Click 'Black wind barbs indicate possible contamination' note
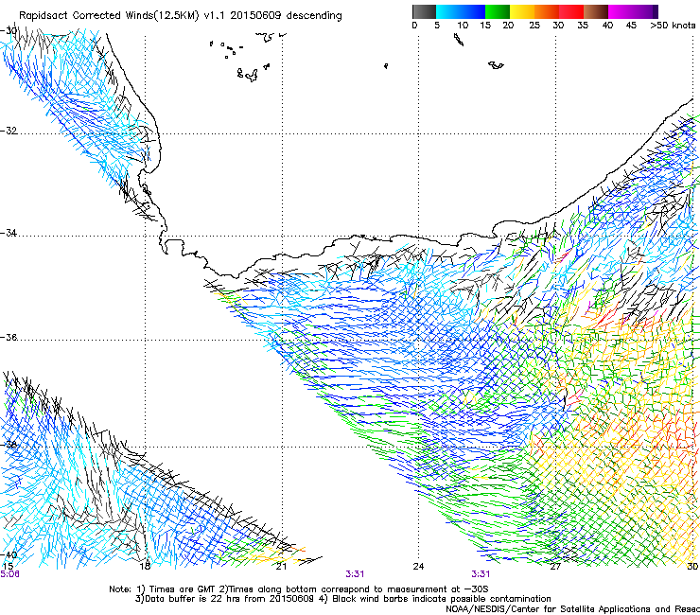This screenshot has width=700, height=615. click(x=442, y=599)
